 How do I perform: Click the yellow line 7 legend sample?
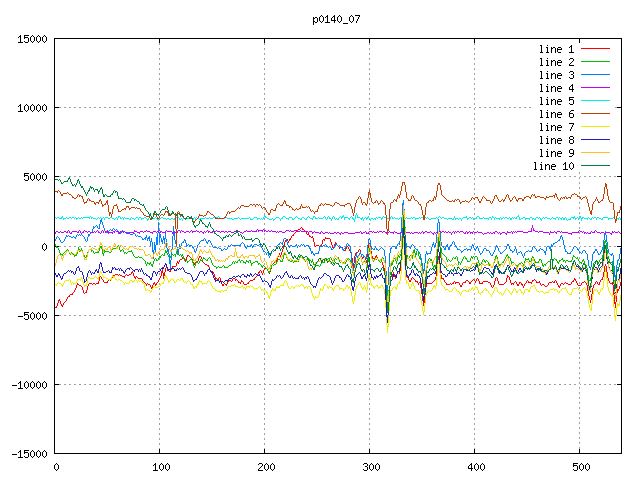coord(595,127)
